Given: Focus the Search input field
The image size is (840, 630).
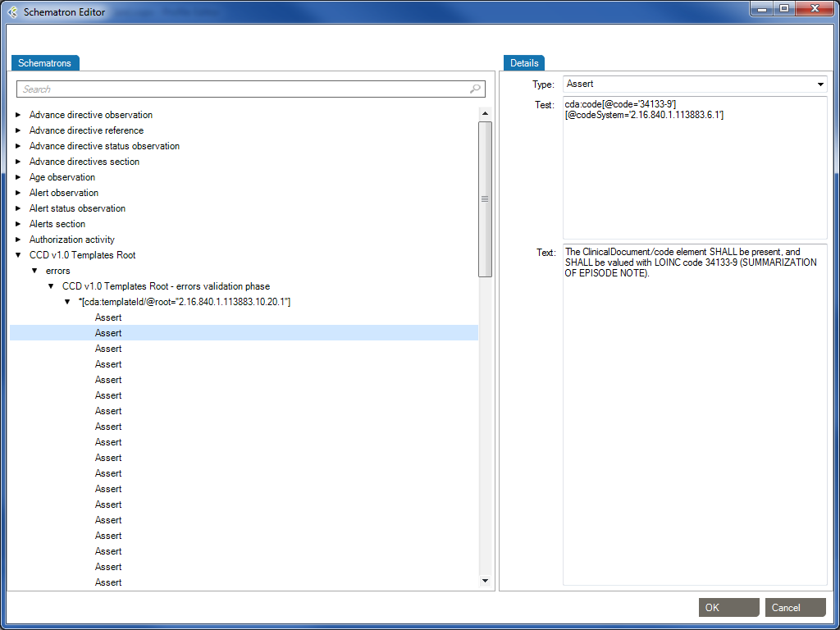Looking at the screenshot, I should click(x=251, y=89).
